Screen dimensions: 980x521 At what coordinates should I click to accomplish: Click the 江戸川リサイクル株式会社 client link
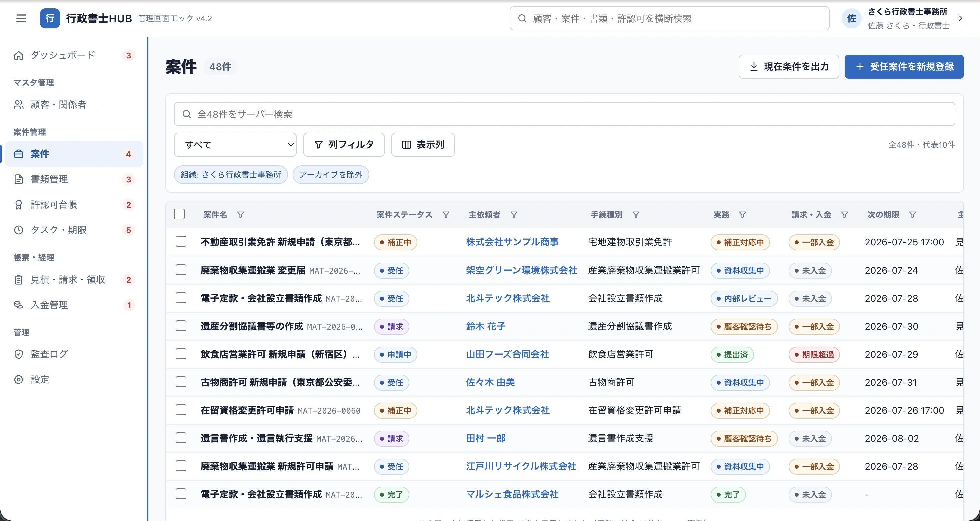click(521, 466)
